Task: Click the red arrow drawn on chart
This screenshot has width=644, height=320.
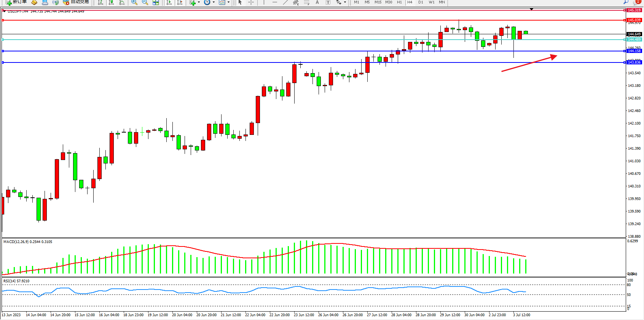Action: click(x=529, y=64)
